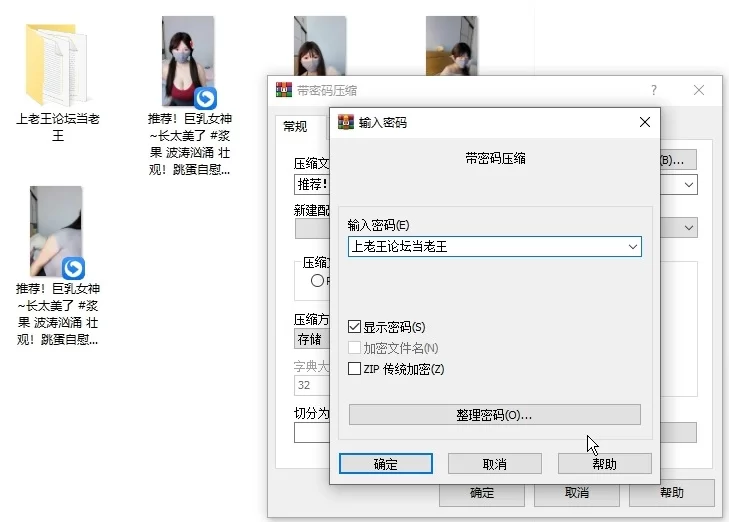
Task: Select the video file below the folder
Action: point(56,232)
